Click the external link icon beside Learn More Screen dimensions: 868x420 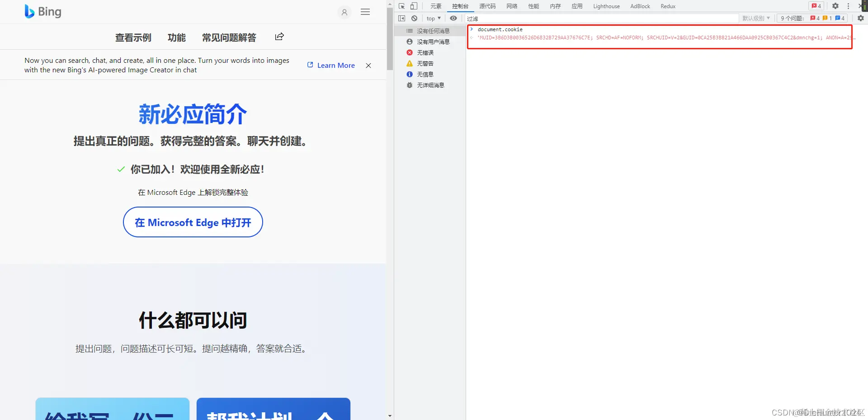[310, 65]
